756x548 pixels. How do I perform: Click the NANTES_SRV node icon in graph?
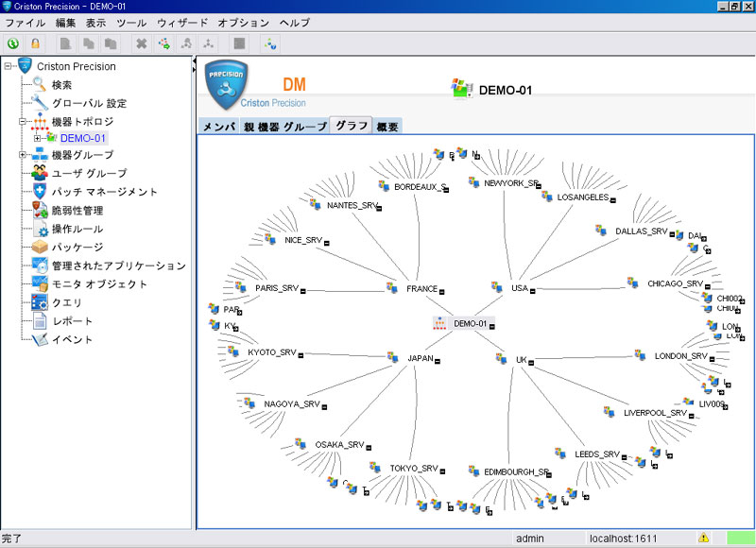pos(316,204)
